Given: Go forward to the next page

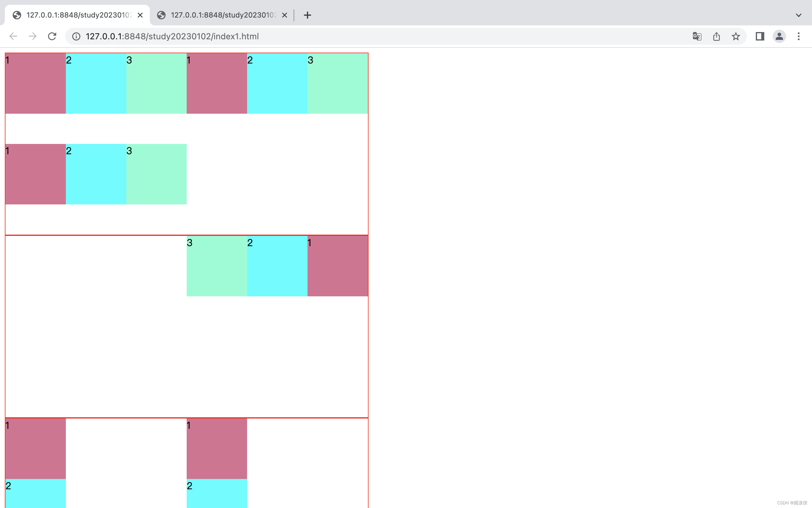Looking at the screenshot, I should coord(33,36).
